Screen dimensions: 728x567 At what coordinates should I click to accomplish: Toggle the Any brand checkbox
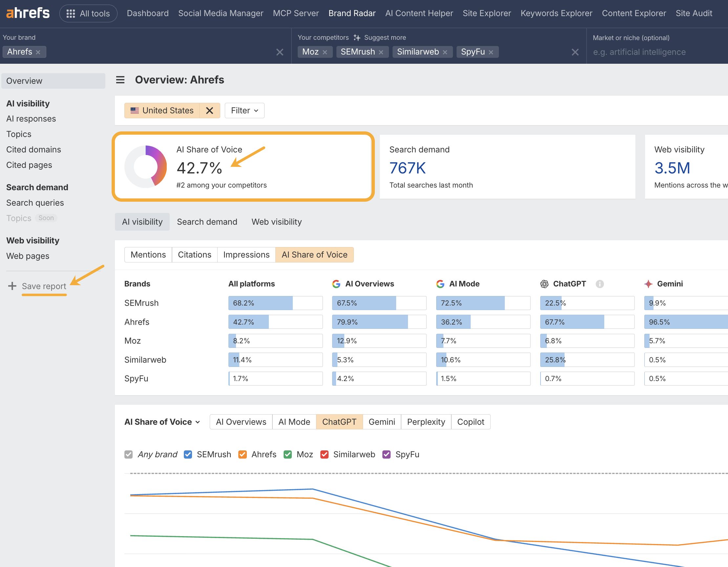(128, 454)
